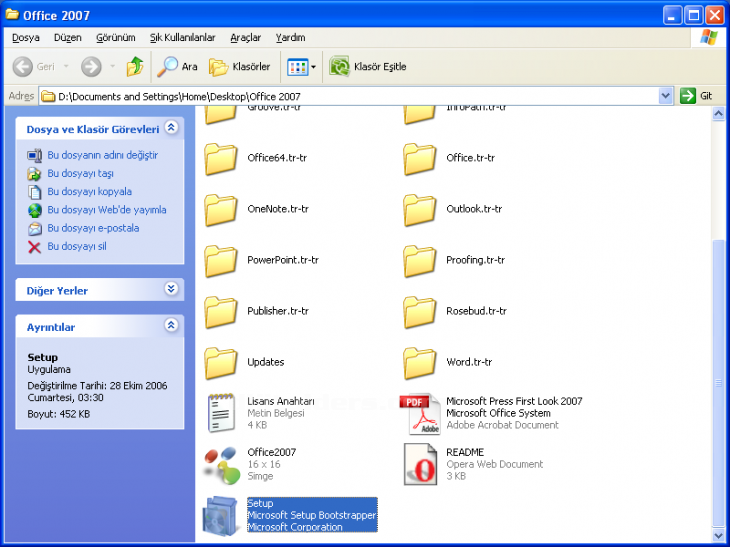Open the Görünüm menu

(x=115, y=37)
